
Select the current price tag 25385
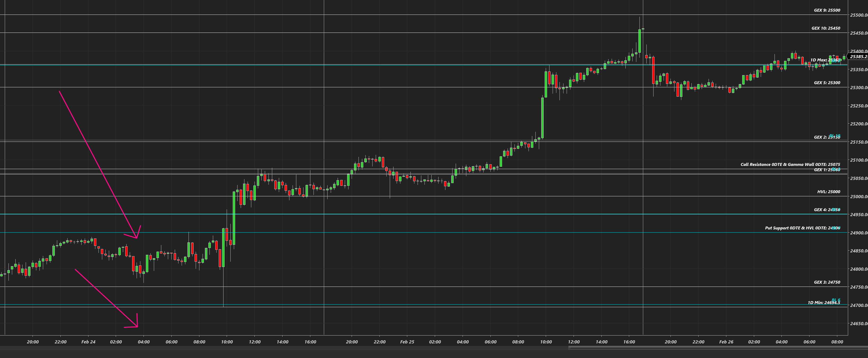[x=858, y=57]
